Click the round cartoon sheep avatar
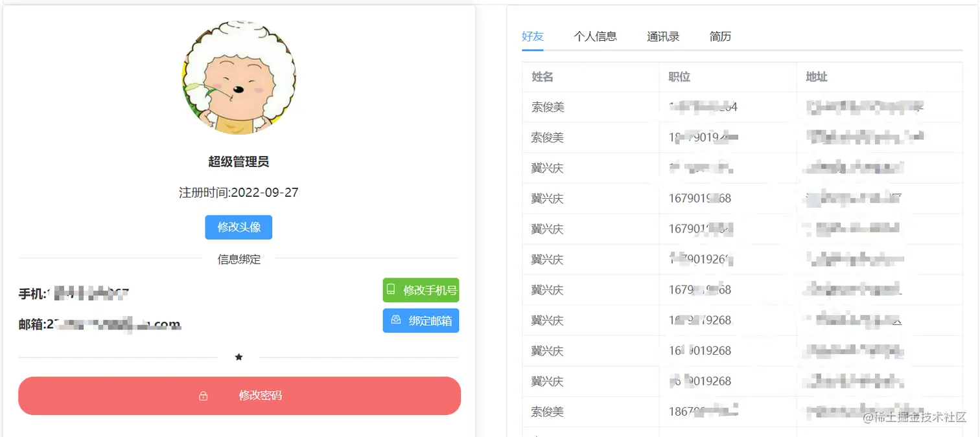 coord(239,78)
